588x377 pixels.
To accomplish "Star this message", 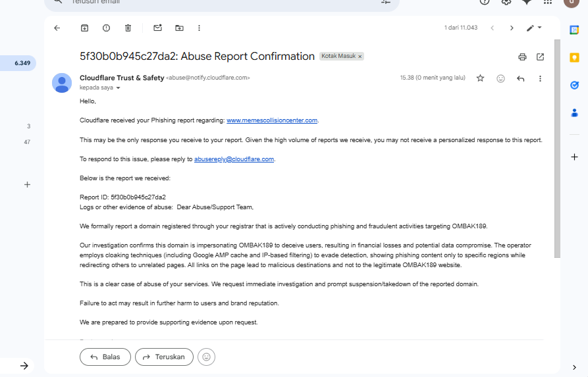I will coord(480,78).
